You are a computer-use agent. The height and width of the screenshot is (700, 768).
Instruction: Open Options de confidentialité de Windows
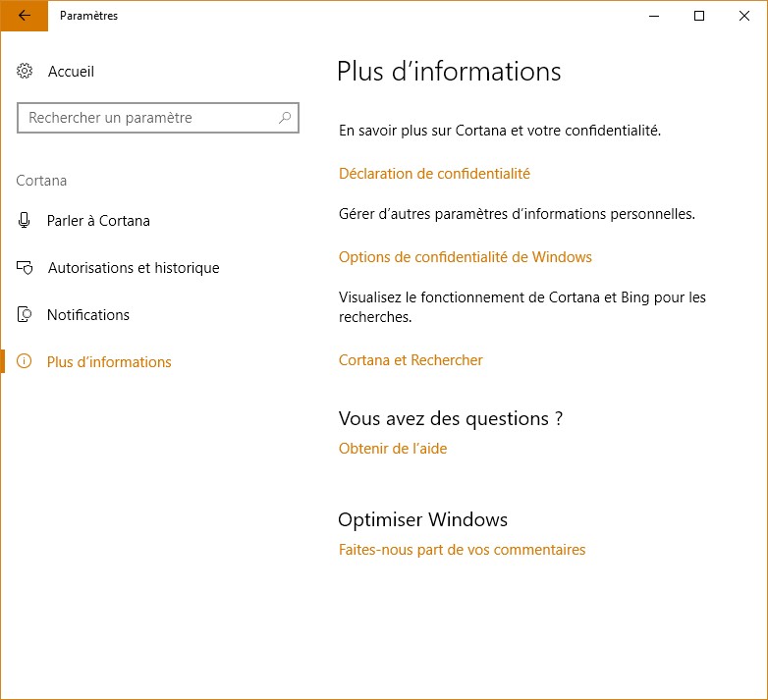(x=466, y=257)
